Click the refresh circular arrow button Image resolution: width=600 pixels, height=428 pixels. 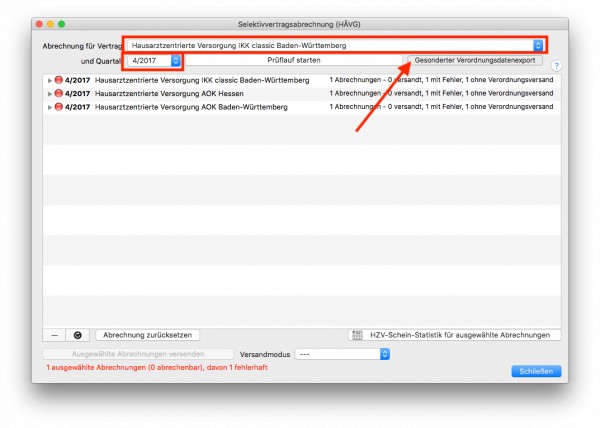click(x=78, y=335)
